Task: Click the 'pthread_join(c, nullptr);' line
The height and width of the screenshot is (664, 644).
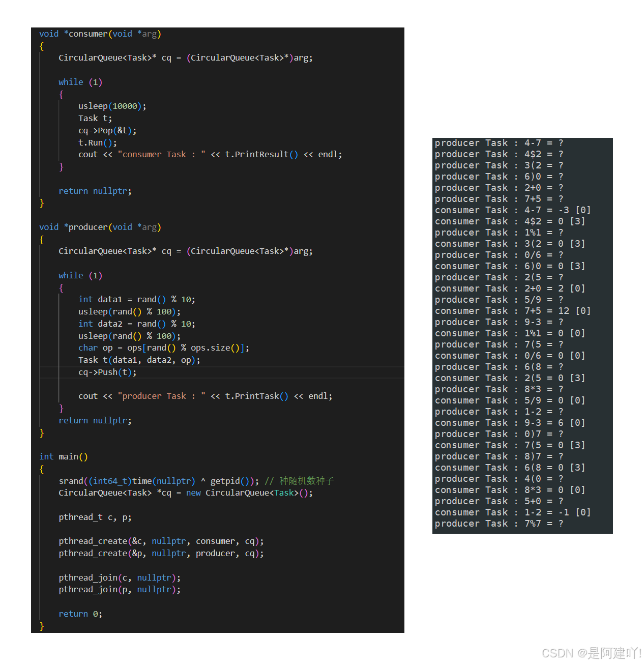Action: tap(120, 578)
